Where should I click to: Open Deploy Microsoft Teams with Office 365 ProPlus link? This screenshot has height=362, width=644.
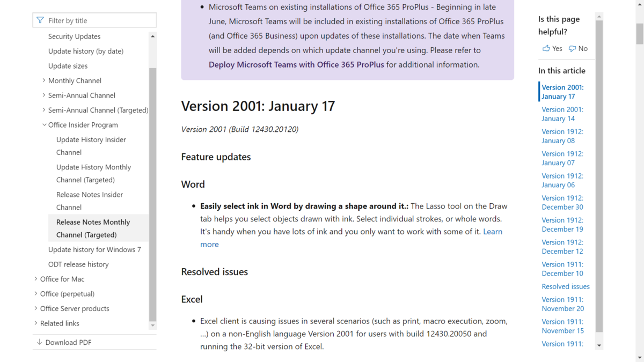296,64
